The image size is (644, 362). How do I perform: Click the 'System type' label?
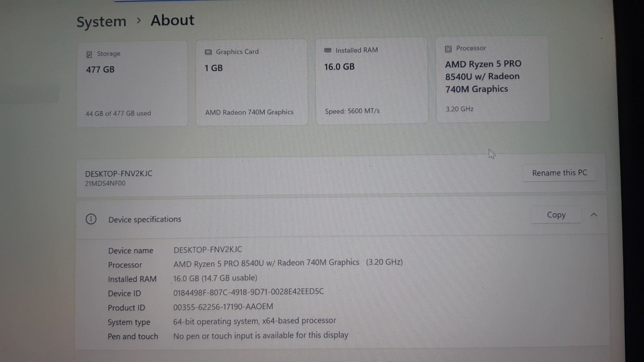[129, 322]
